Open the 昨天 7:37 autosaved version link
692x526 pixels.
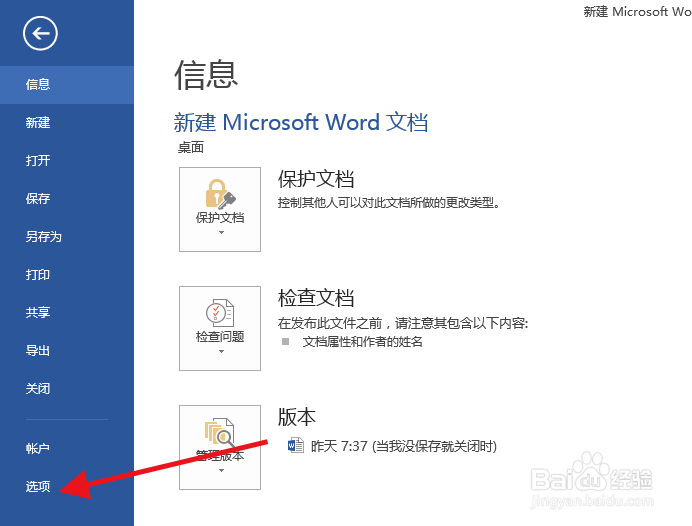click(x=403, y=446)
